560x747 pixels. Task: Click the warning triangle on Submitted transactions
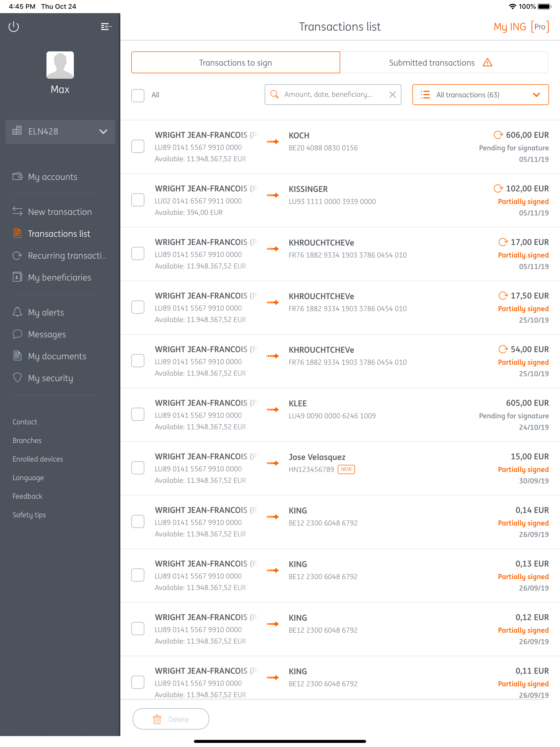point(487,62)
